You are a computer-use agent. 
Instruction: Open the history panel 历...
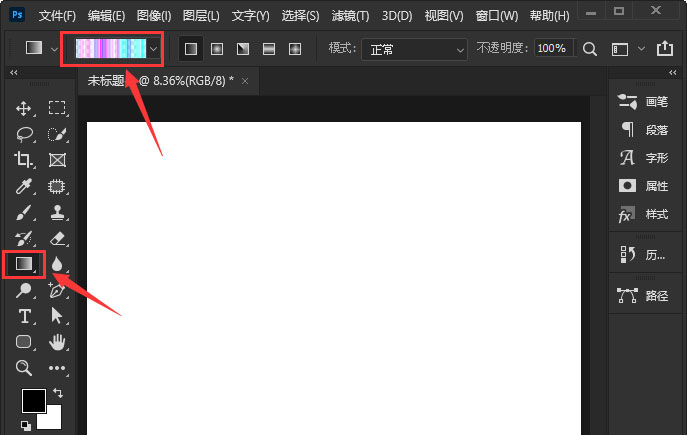coord(643,254)
